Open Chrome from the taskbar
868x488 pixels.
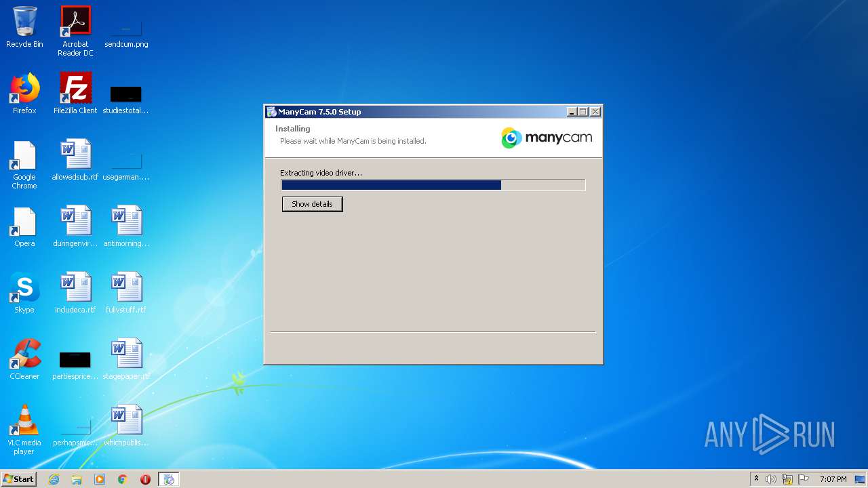[123, 479]
